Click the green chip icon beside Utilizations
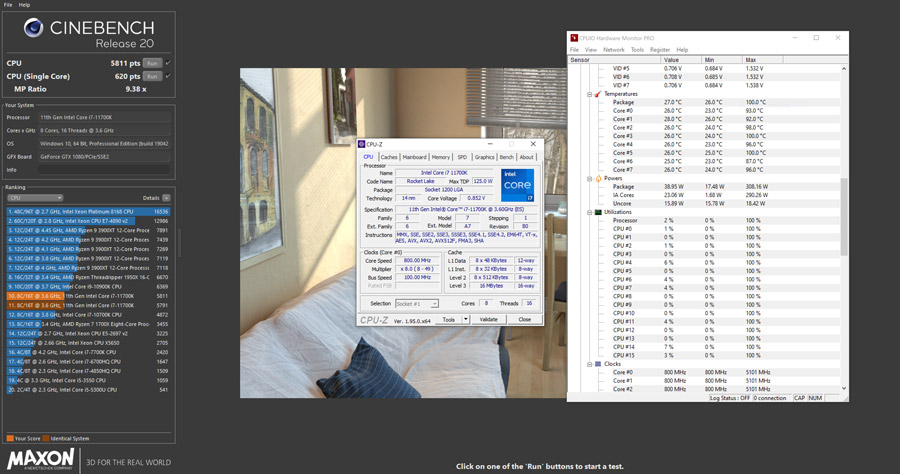The image size is (900, 474). click(598, 212)
